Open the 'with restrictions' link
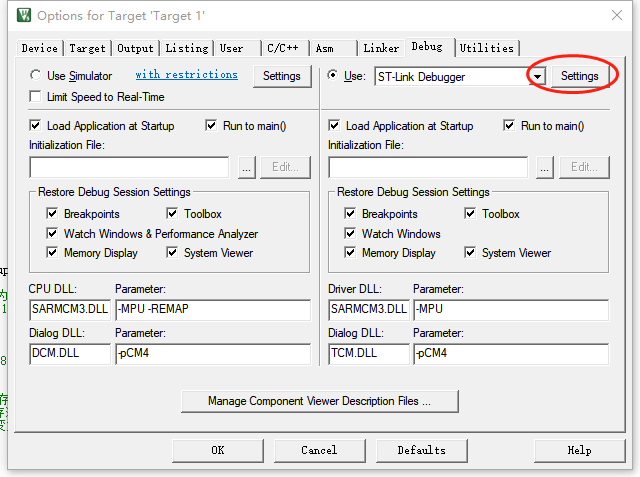This screenshot has height=477, width=640. coord(187,74)
